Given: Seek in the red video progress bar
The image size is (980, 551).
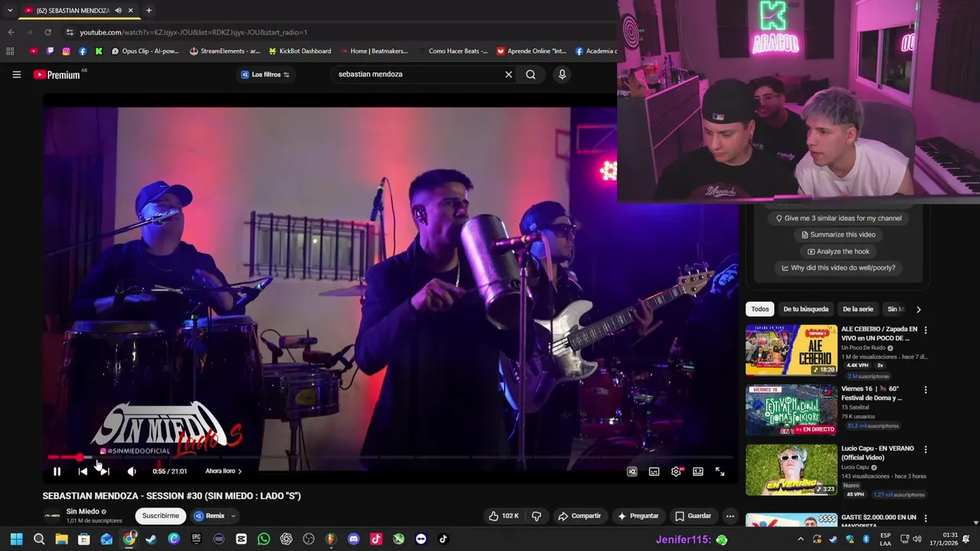Looking at the screenshot, I should pos(390,457).
